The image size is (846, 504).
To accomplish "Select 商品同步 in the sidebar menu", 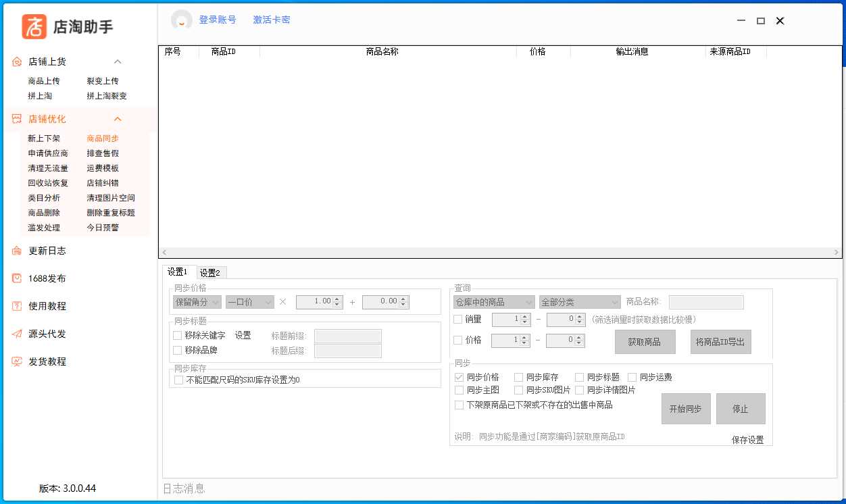I will click(103, 138).
